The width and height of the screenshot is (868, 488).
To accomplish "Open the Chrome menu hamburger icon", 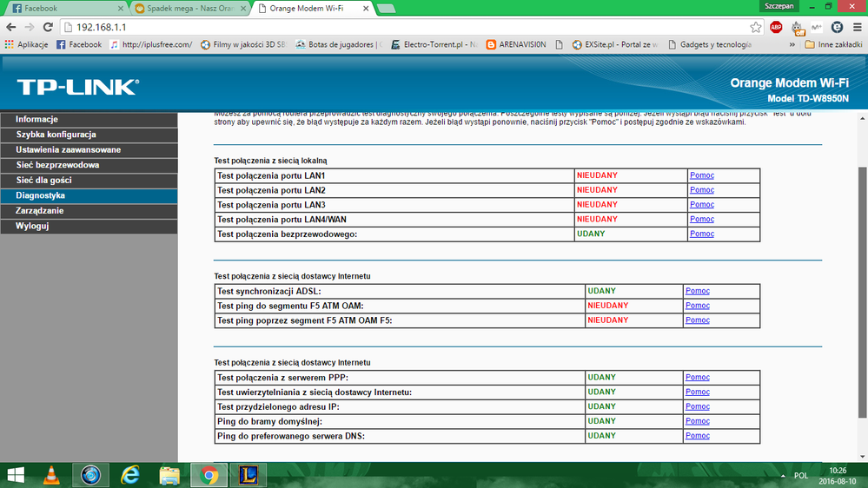I will pos(857,27).
